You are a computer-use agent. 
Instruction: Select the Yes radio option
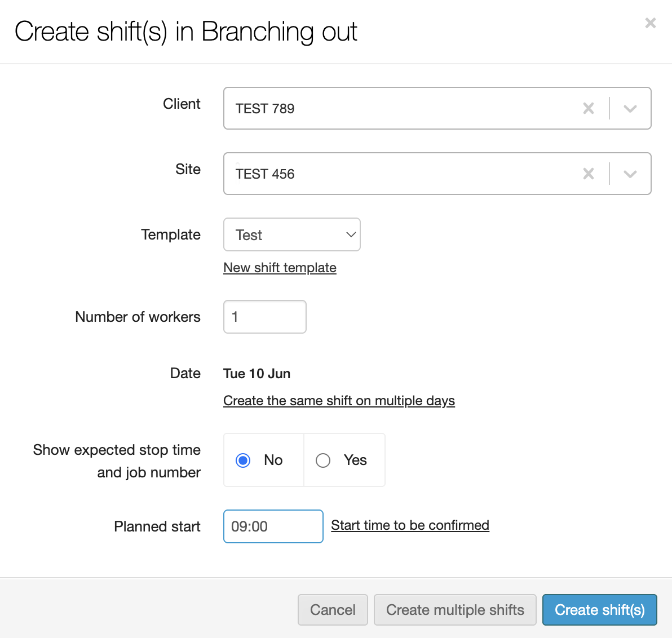323,460
